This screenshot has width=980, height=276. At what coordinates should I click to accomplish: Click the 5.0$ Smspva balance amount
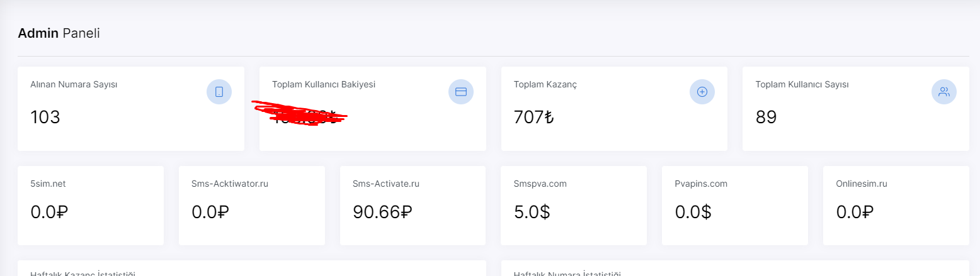tap(532, 213)
